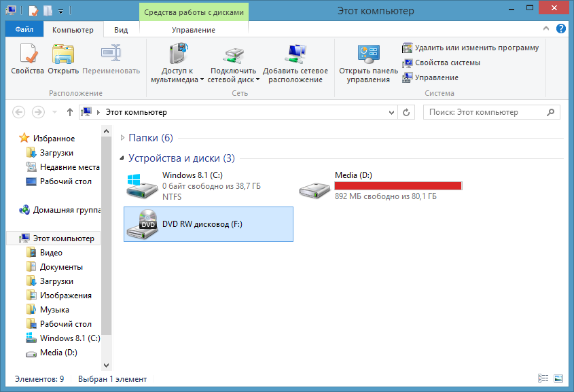Minimize the Этот компьютер window
Viewport: 574px width, 392px height.
click(512, 8)
